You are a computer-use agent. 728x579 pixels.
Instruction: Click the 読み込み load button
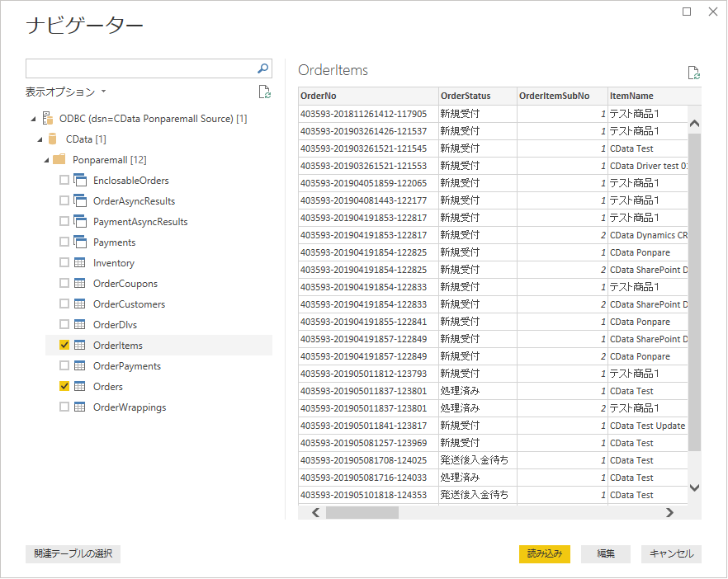(x=544, y=553)
